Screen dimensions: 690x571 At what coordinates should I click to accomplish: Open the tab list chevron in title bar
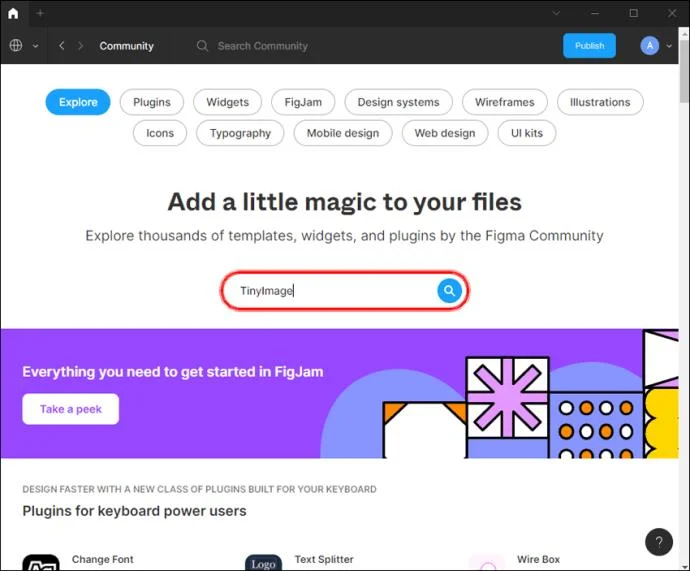tap(556, 13)
